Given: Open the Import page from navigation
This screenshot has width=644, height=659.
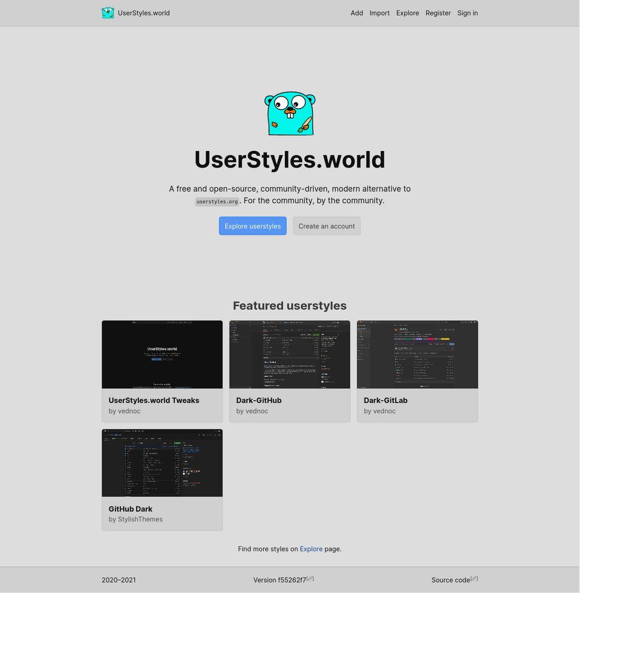Looking at the screenshot, I should click(379, 13).
